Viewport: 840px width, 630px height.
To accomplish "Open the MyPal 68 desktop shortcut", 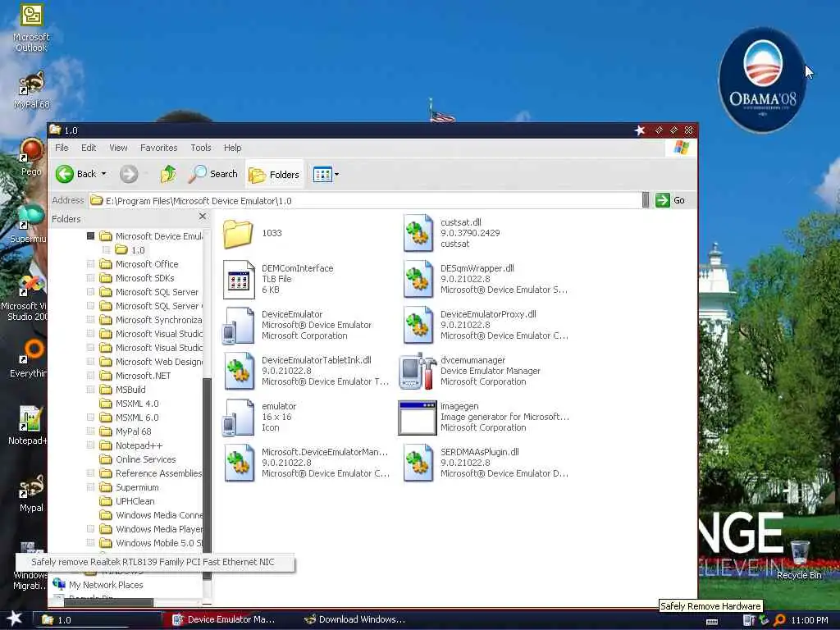I will click(x=31, y=90).
